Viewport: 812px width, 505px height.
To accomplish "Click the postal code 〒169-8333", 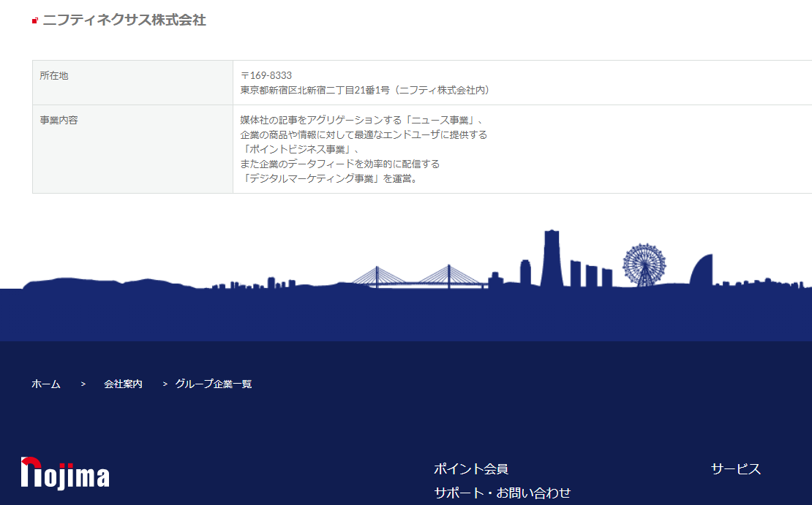I will [x=266, y=75].
